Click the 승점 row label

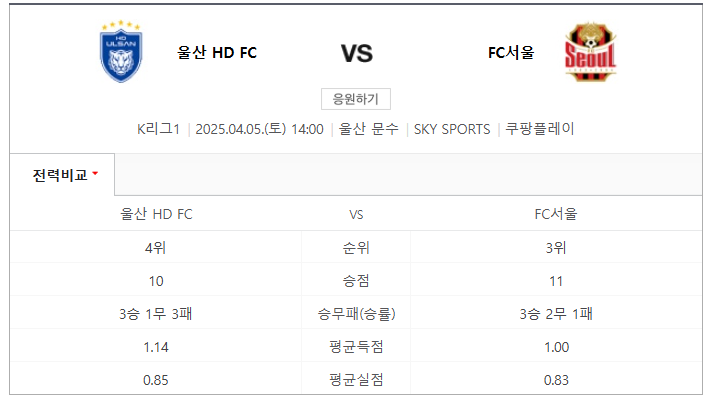[x=356, y=281]
